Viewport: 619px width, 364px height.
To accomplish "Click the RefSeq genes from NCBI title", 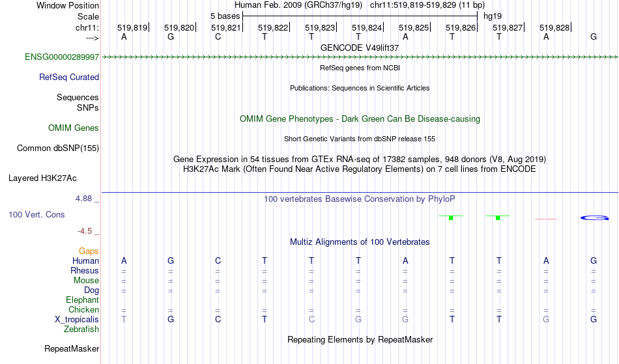I will (x=360, y=68).
